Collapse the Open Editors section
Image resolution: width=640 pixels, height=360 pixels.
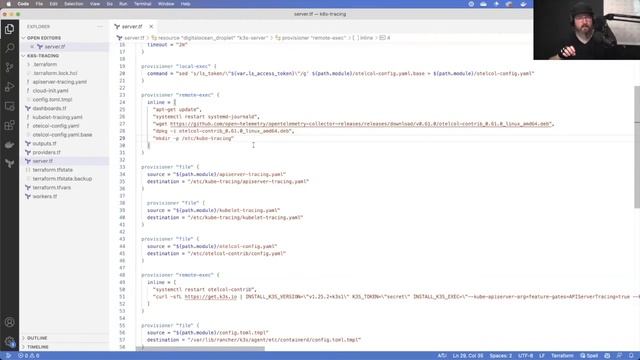(44, 38)
